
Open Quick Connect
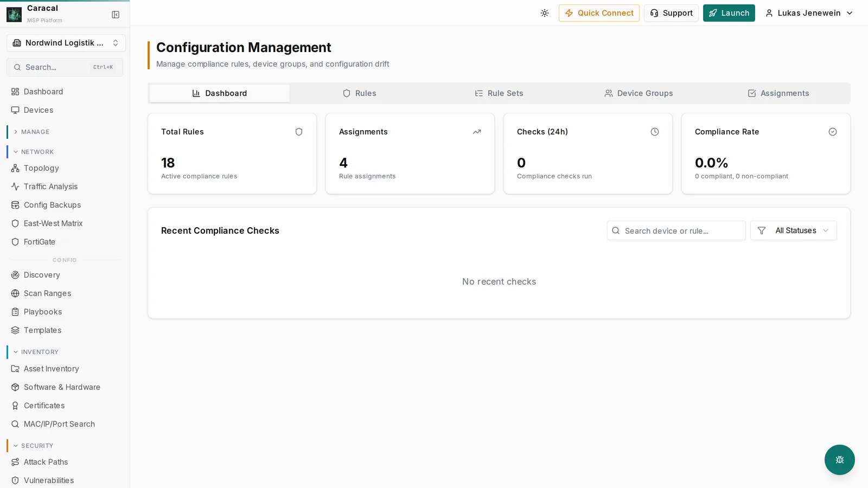click(599, 13)
